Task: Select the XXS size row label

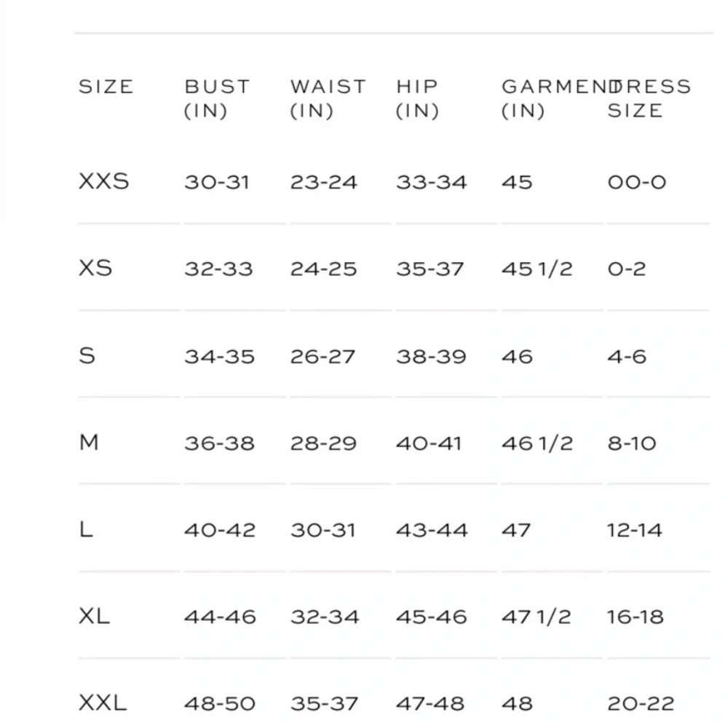Action: pos(104,181)
